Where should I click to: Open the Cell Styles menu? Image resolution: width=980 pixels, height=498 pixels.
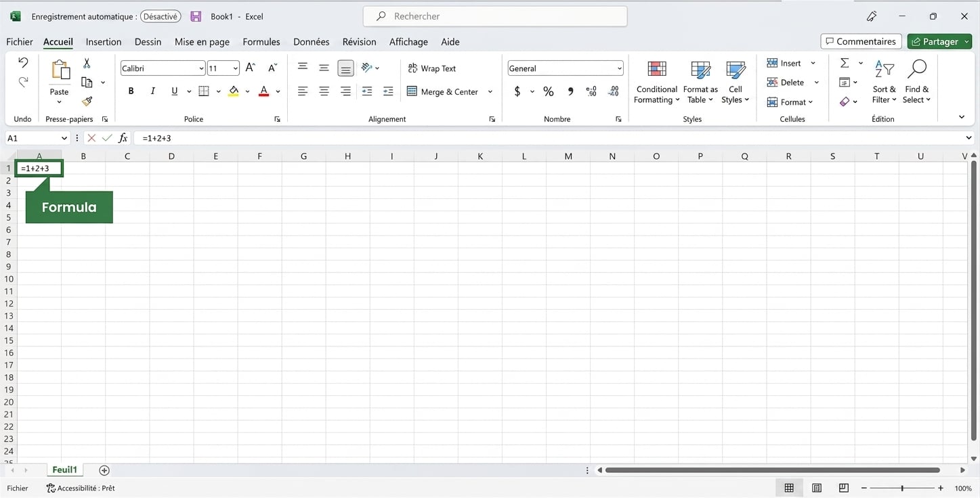click(736, 82)
